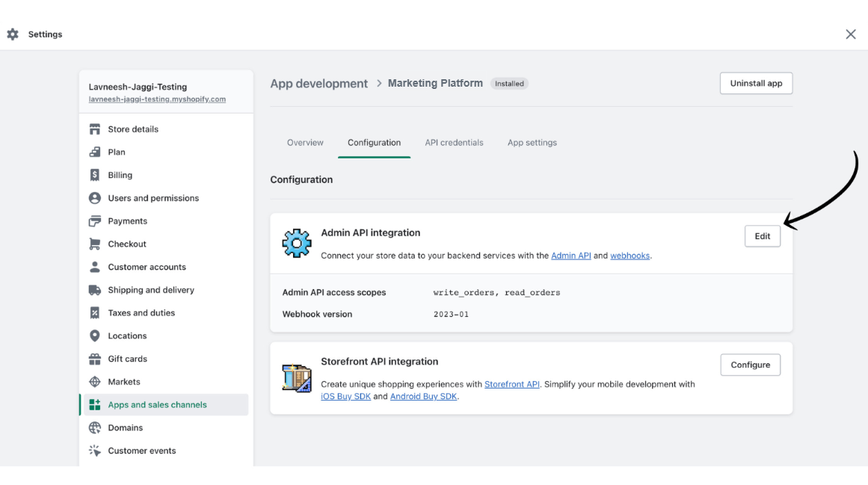The height and width of the screenshot is (485, 868).
Task: Click the Marketing Platform app title
Action: pos(435,84)
